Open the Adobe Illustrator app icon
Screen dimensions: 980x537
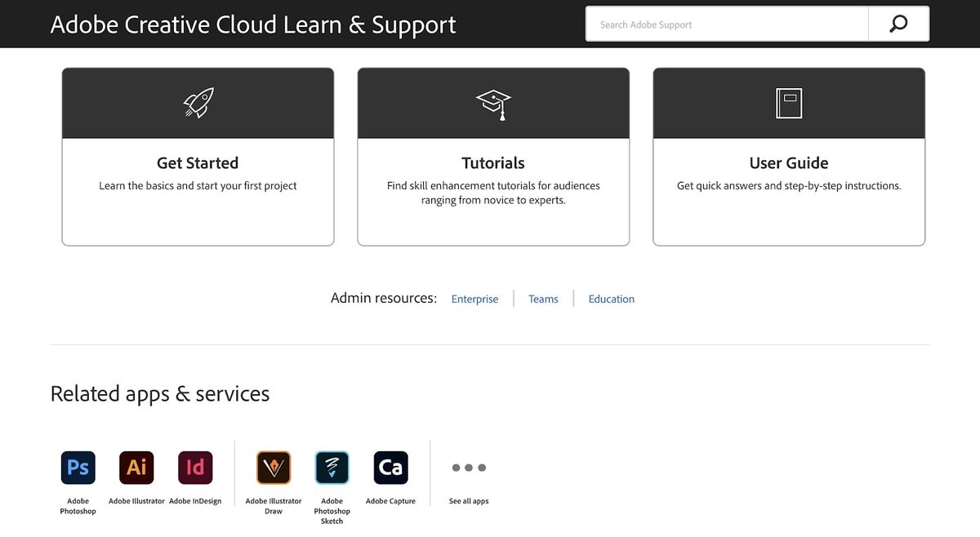coord(136,468)
